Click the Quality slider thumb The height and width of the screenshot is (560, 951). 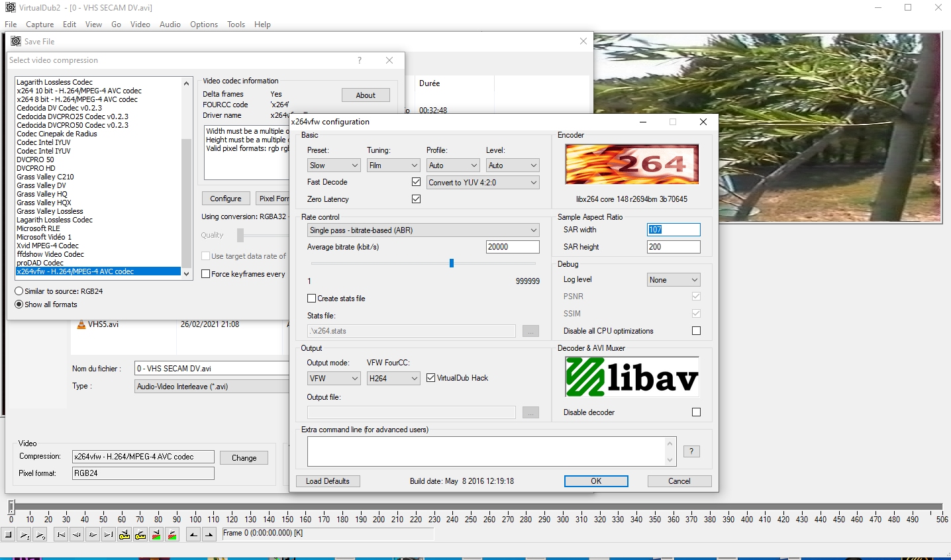[x=240, y=235]
